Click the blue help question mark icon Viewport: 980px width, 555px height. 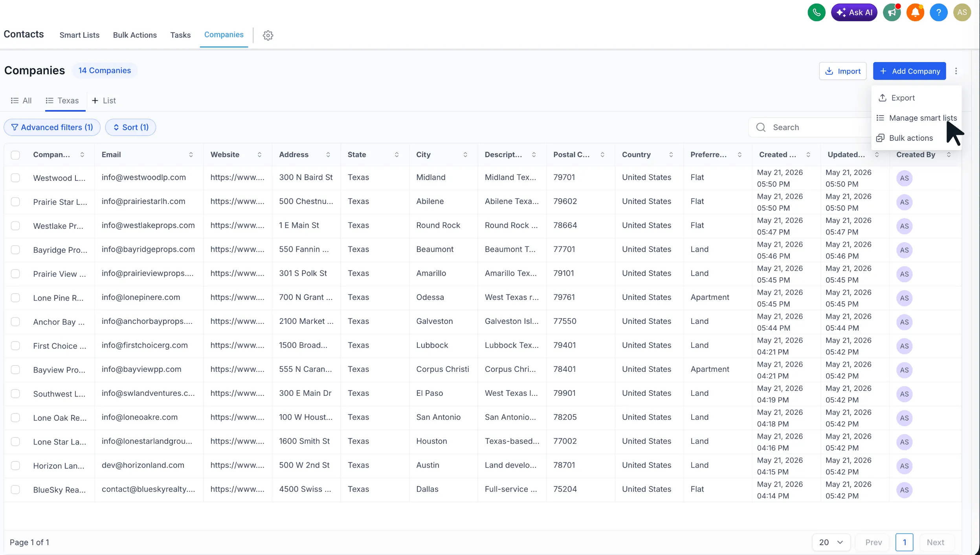(x=938, y=12)
